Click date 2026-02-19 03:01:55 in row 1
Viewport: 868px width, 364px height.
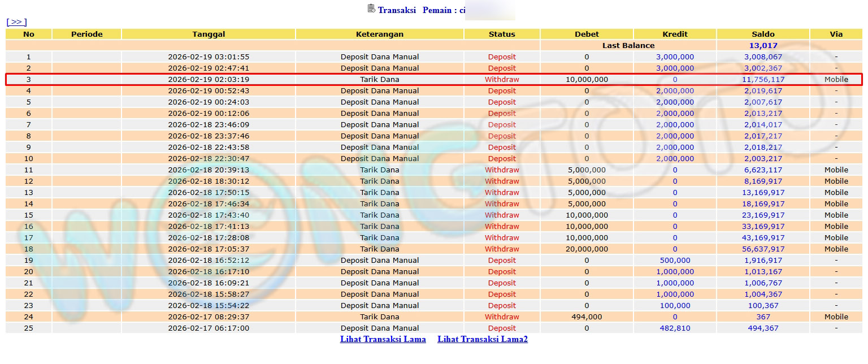point(209,57)
